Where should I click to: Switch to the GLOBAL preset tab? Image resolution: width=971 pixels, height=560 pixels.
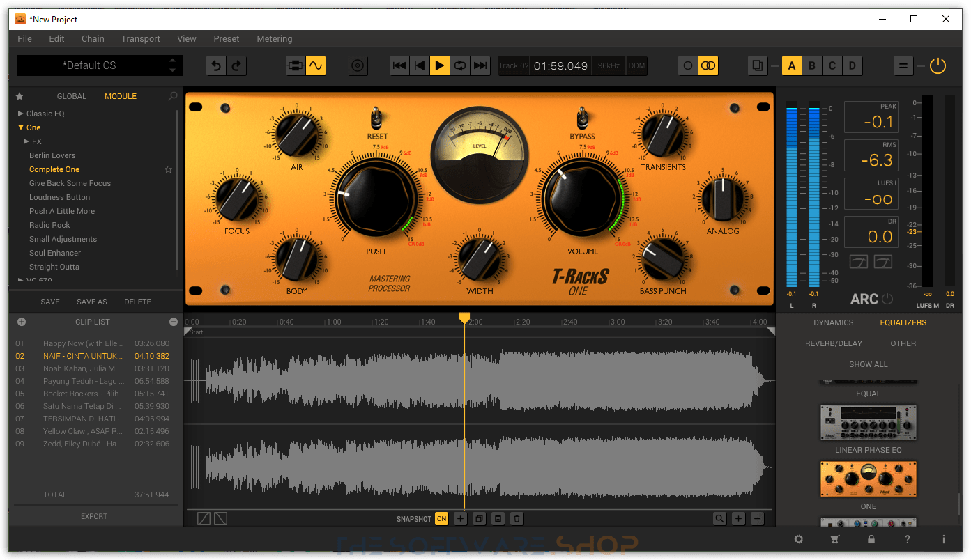point(72,96)
